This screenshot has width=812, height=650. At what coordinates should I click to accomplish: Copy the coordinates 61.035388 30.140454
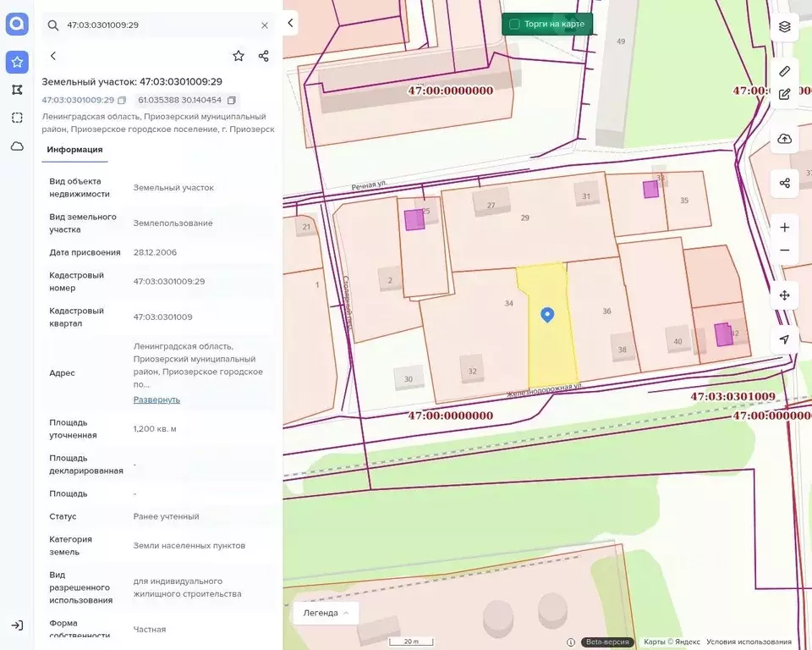point(232,100)
